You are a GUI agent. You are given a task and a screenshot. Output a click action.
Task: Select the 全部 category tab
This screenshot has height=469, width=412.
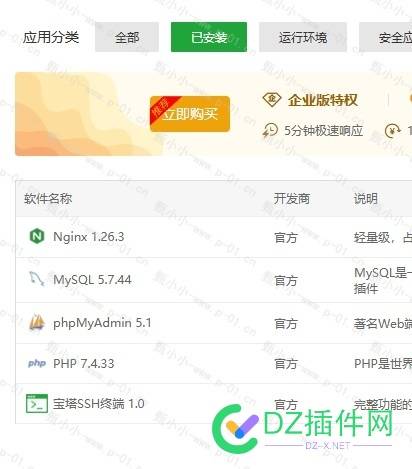pos(127,37)
